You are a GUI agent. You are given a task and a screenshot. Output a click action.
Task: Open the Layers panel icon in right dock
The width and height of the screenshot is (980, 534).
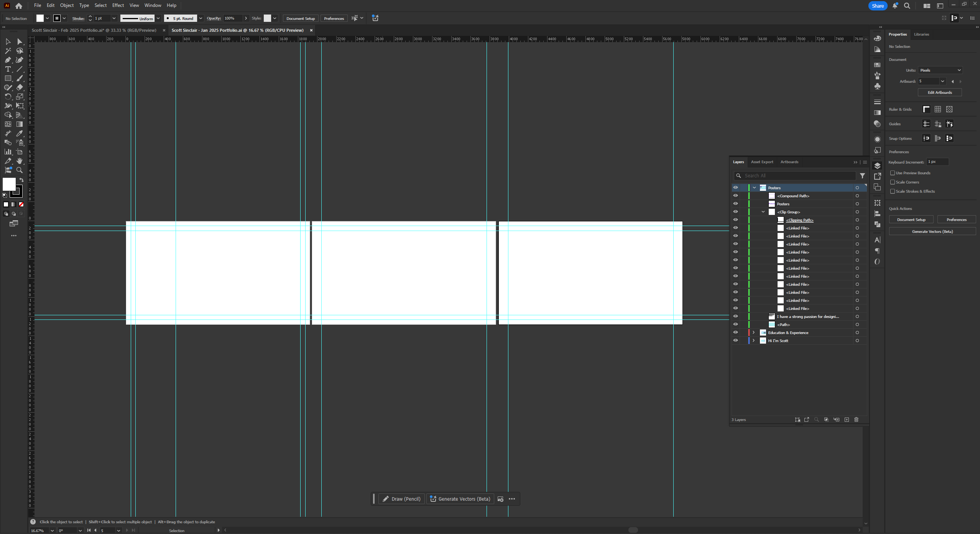878,166
